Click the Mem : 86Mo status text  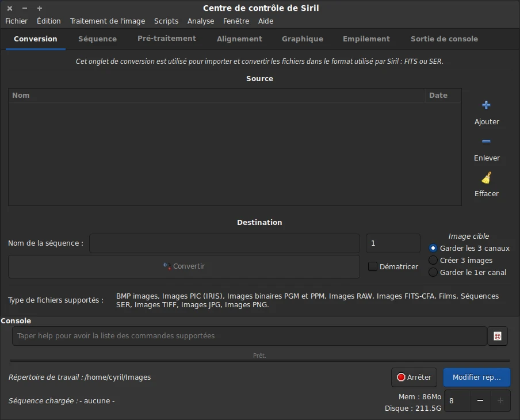point(420,397)
